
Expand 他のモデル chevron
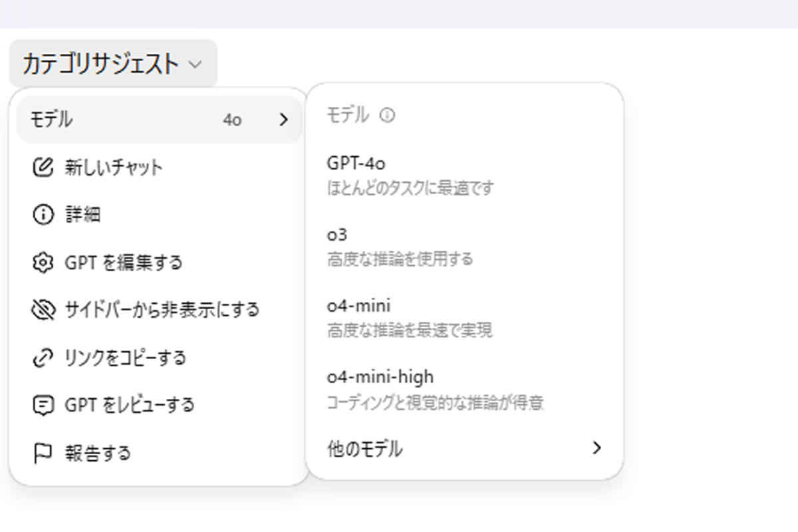(x=597, y=448)
